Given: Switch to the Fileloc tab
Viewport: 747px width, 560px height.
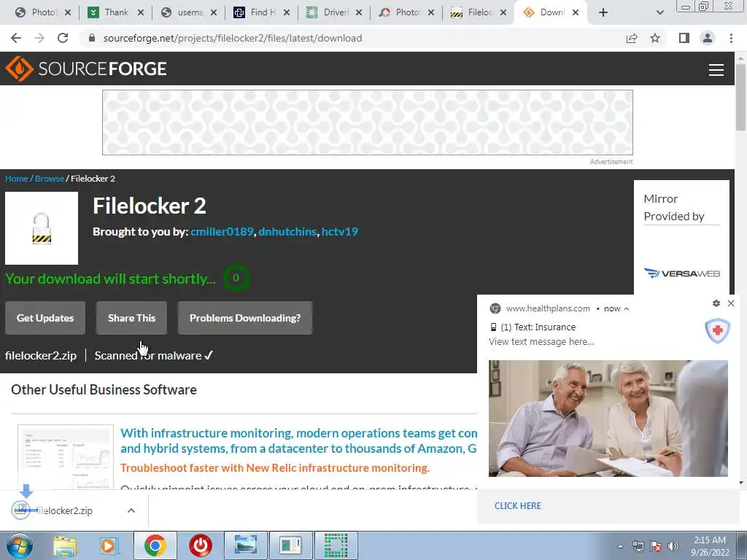Looking at the screenshot, I should pyautogui.click(x=479, y=12).
